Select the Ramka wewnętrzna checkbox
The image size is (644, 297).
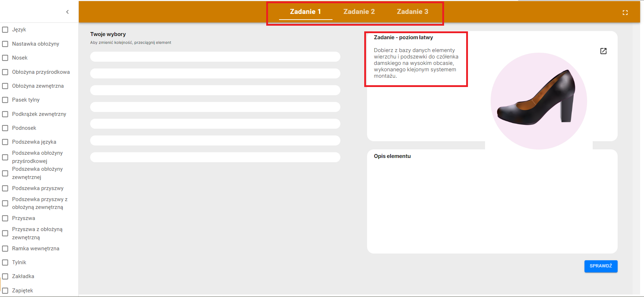tap(5, 249)
